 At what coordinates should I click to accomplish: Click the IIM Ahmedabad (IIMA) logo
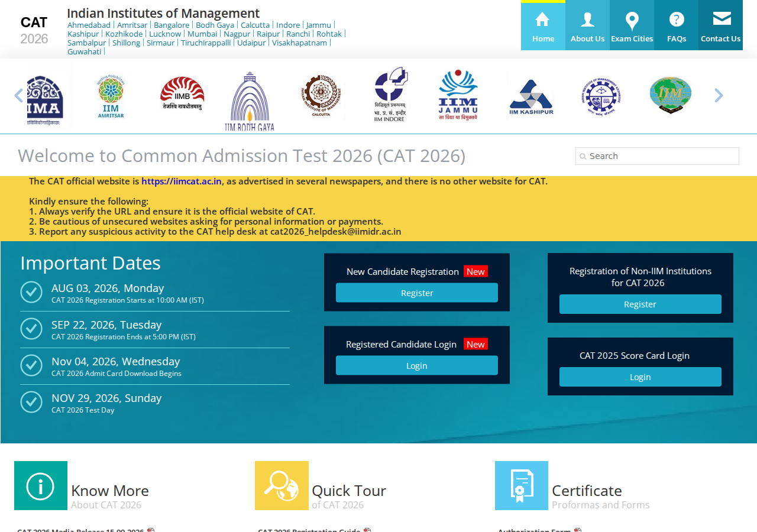pyautogui.click(x=45, y=100)
